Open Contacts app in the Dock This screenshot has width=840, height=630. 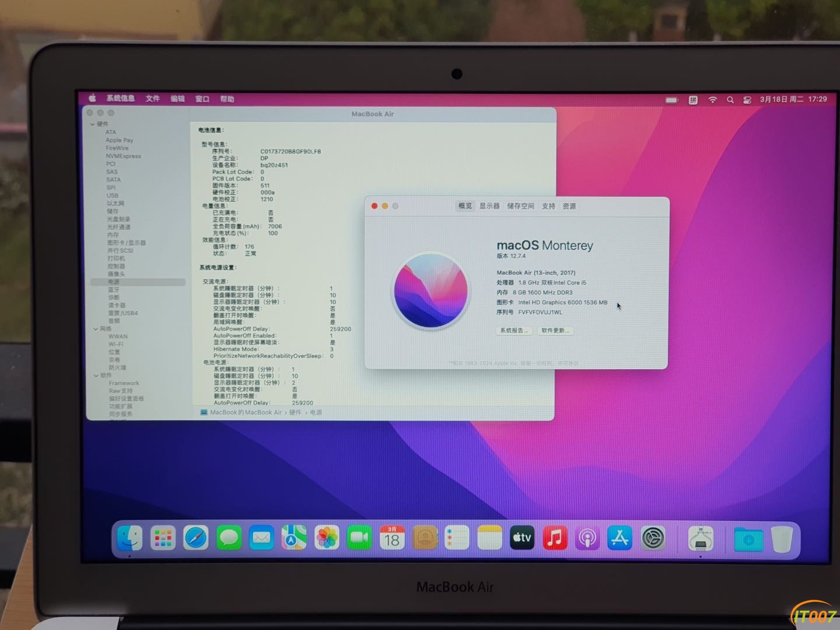tap(425, 538)
